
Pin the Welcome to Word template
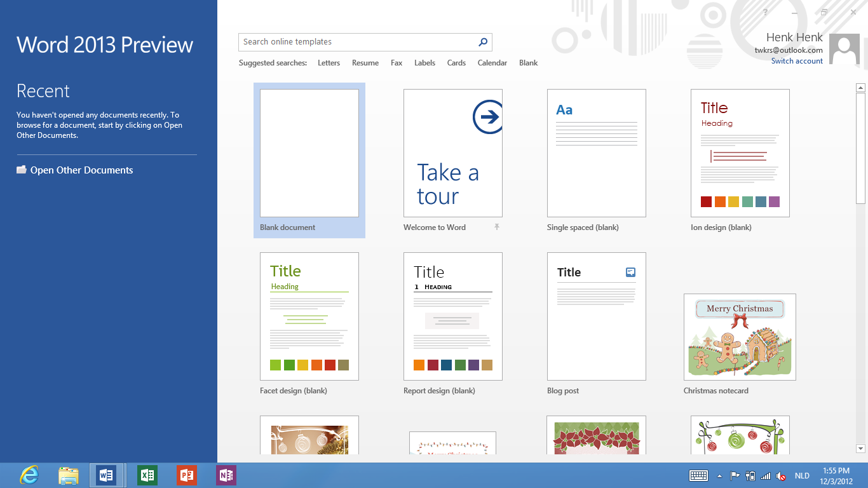[497, 227]
